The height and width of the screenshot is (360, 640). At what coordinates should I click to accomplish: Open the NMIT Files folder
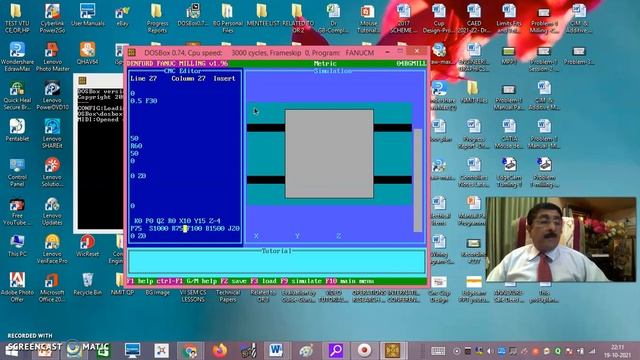pos(473,91)
